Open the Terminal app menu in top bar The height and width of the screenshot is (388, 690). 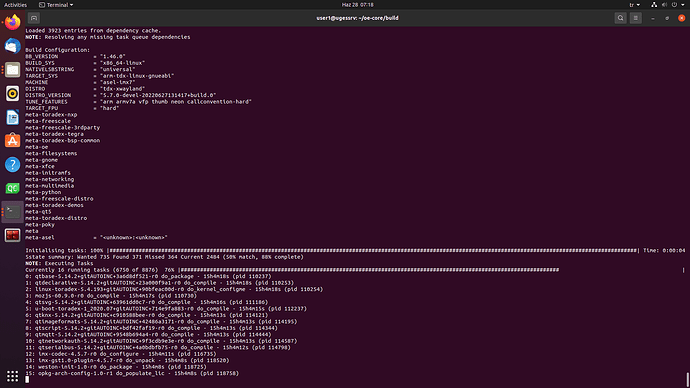[x=56, y=5]
